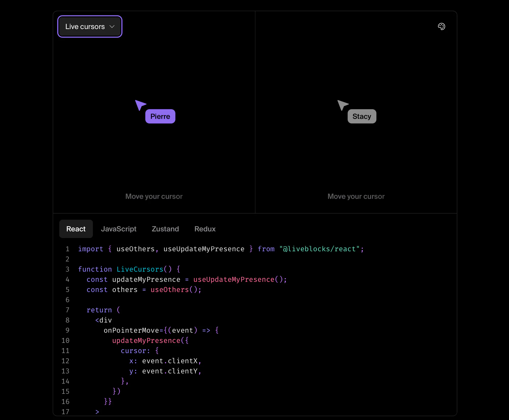
Task: Click Stacy's gray cursor arrow
Action: pos(343,105)
